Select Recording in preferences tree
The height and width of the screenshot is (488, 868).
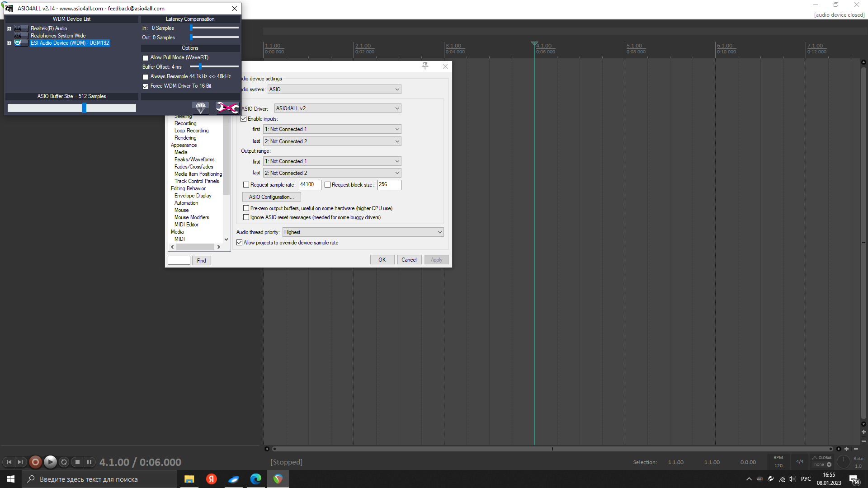coord(185,123)
